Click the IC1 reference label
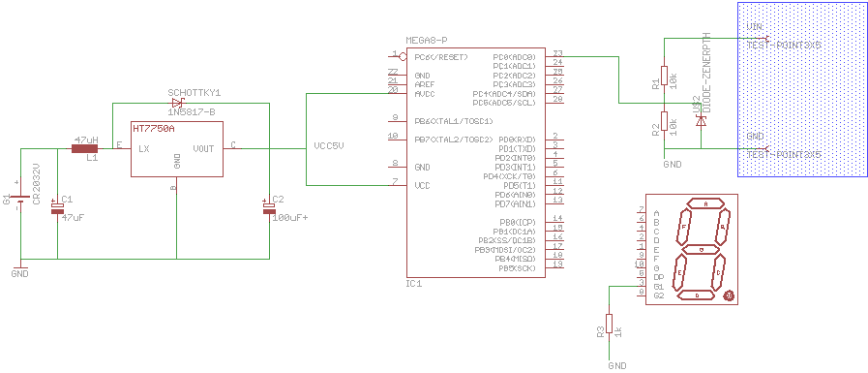Viewport: 868px width, 373px height. [x=413, y=283]
